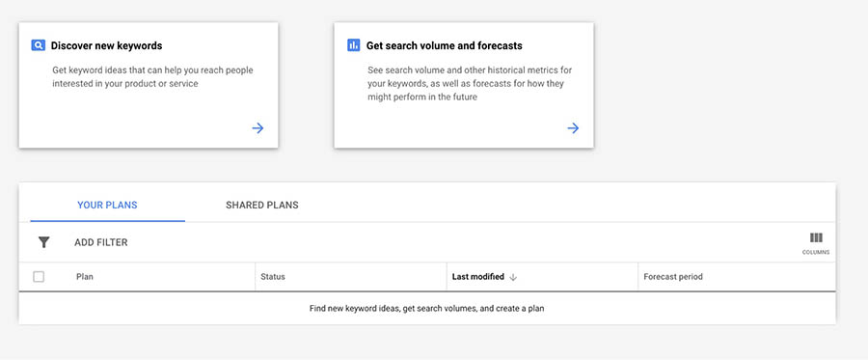868x360 pixels.
Task: Click the funnel filter icon
Action: [x=43, y=242]
